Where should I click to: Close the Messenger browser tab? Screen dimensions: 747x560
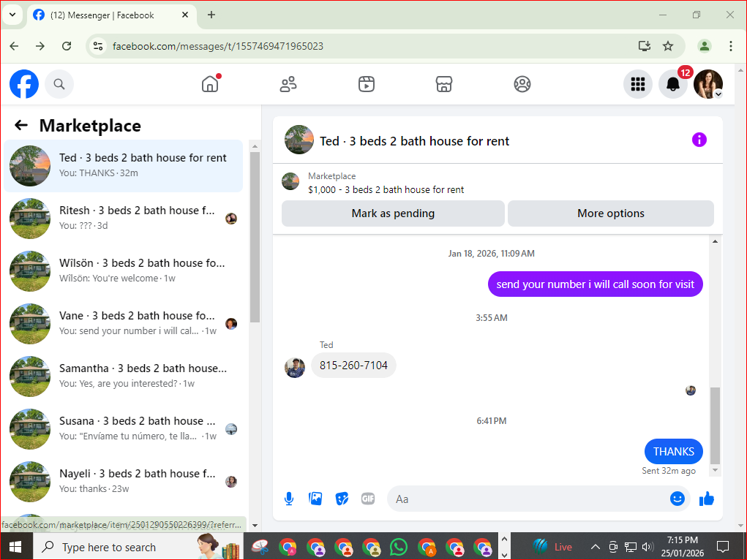(185, 15)
